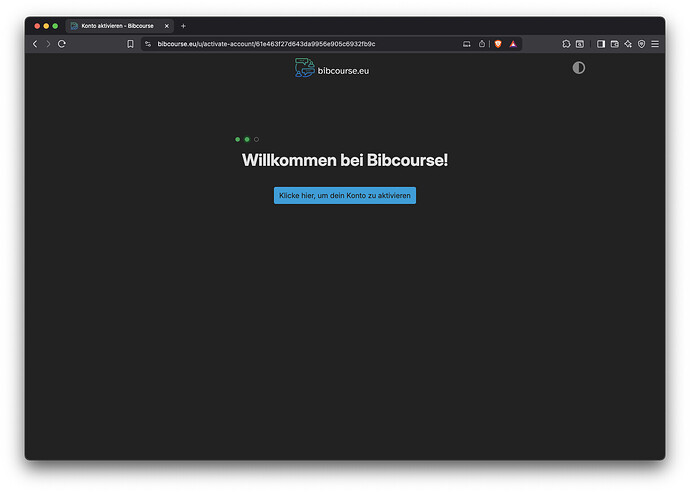This screenshot has width=690, height=493.
Task: Open the Brave VPN shield icon
Action: pos(642,44)
